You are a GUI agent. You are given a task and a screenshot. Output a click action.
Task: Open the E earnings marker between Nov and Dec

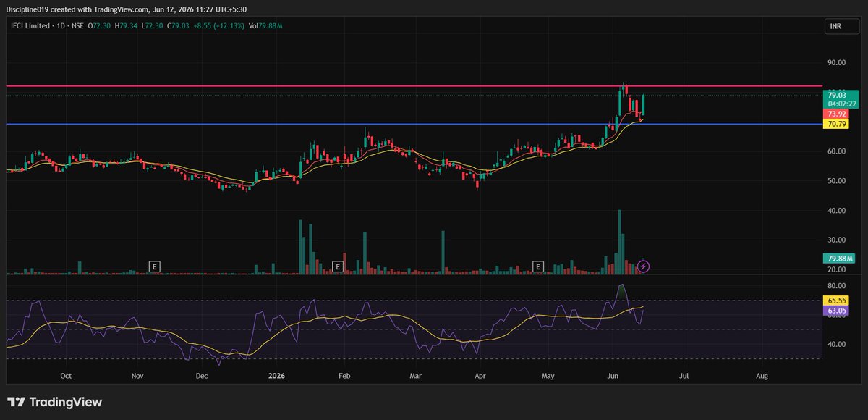pyautogui.click(x=154, y=266)
